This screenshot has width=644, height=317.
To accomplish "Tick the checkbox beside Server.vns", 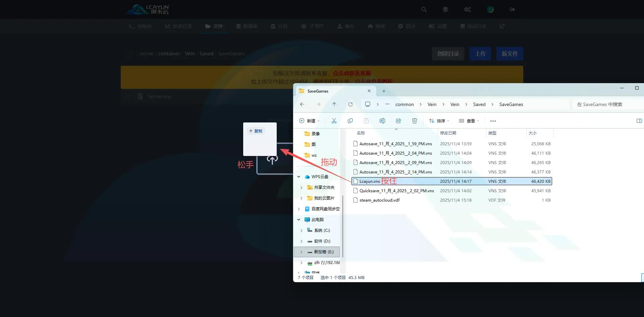I will coord(129,97).
